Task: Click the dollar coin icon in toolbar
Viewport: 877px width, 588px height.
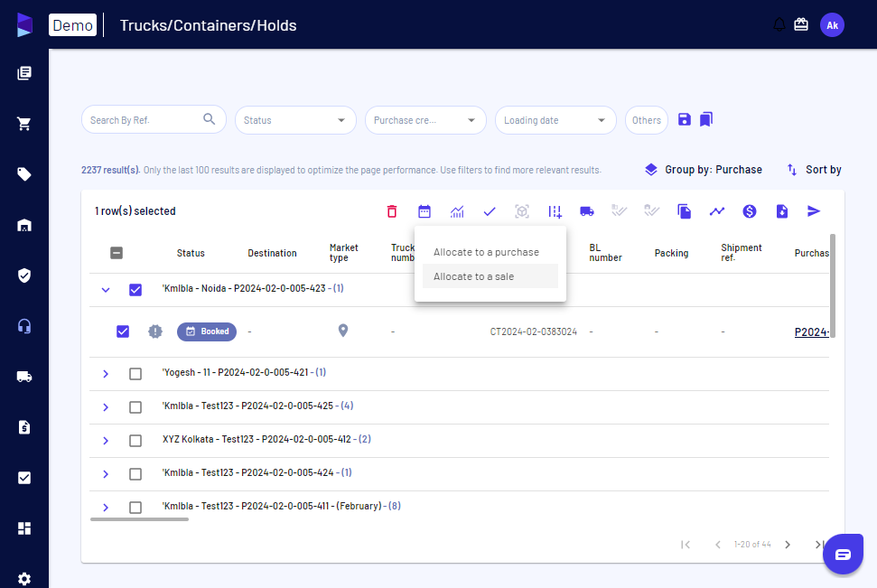Action: coord(750,211)
